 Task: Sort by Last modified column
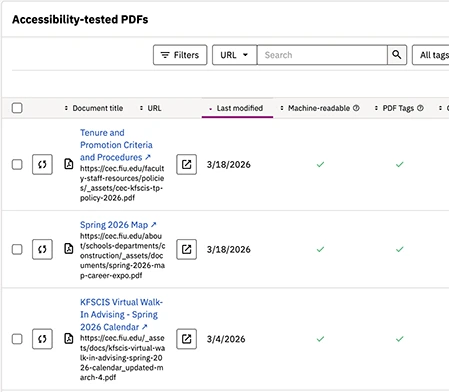(x=237, y=108)
